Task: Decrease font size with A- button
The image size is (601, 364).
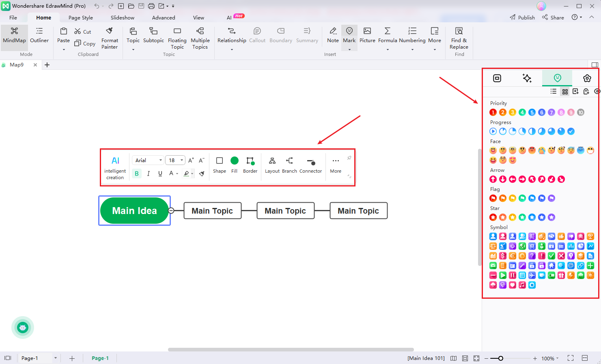Action: [201, 160]
